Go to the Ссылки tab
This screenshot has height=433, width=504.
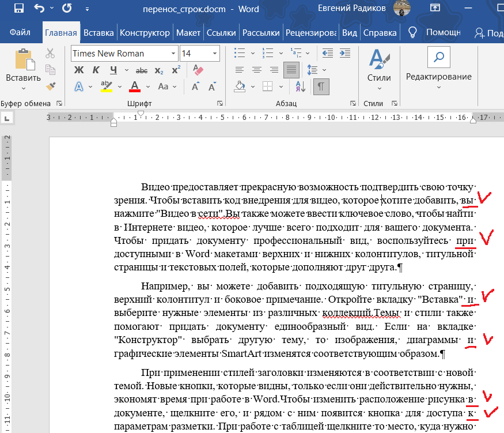(x=221, y=33)
